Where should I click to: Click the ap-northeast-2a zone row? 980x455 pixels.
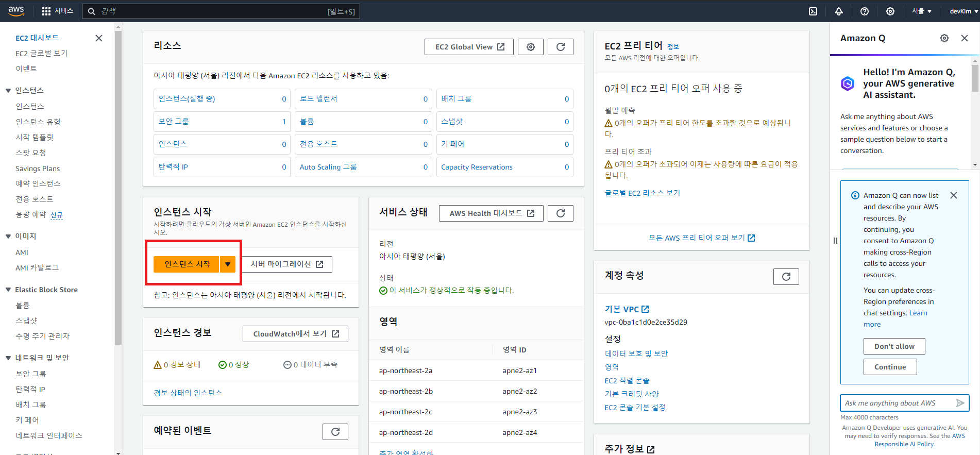pyautogui.click(x=477, y=370)
